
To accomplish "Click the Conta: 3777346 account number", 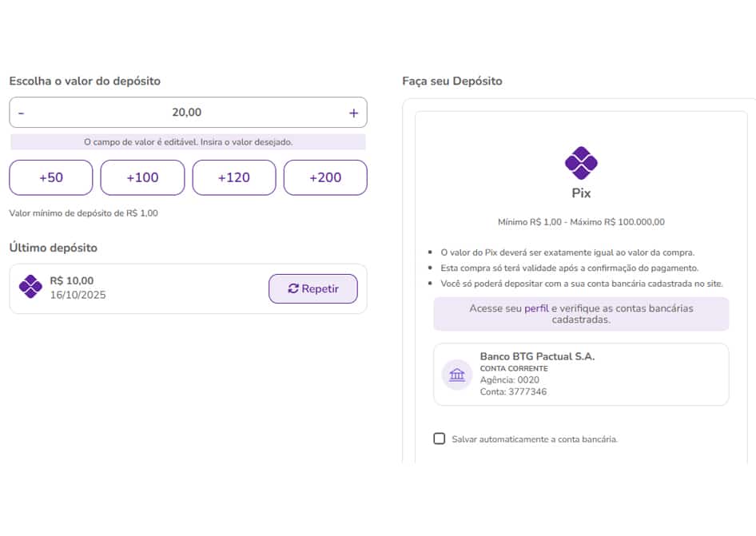I will tap(513, 391).
